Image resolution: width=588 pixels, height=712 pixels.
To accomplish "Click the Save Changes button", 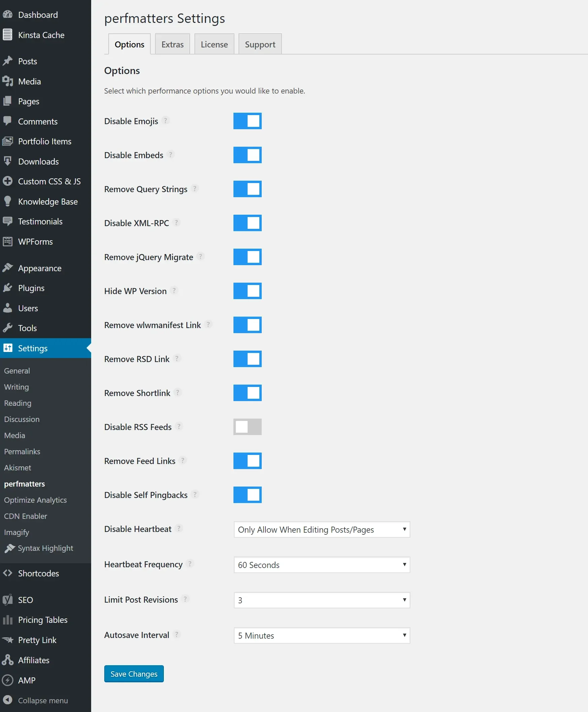I will [x=134, y=673].
